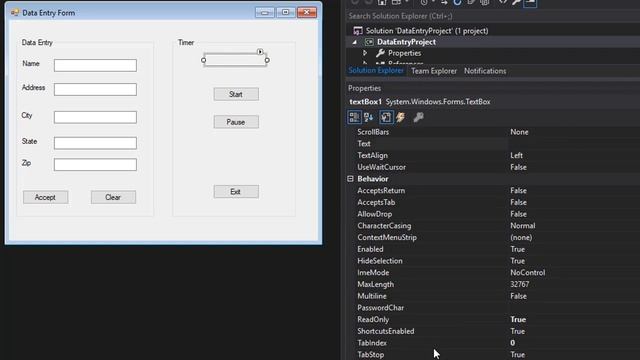Open the Events lightning bolt view

(x=401, y=118)
